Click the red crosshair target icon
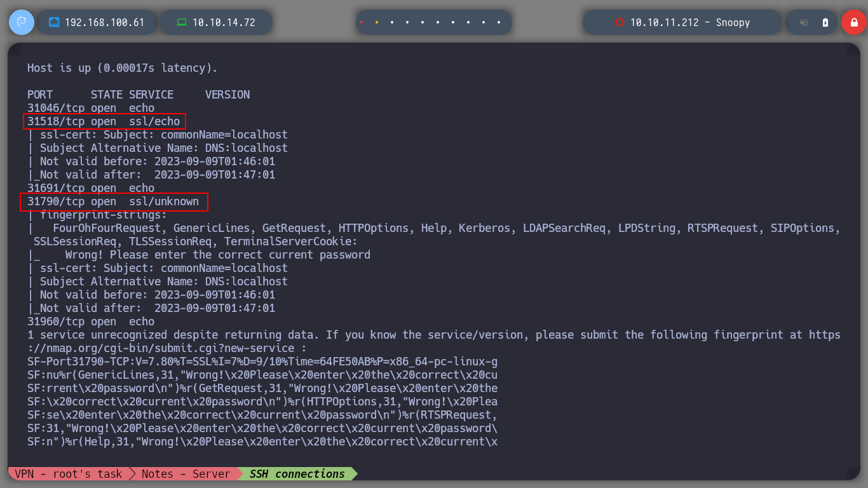 (x=620, y=22)
